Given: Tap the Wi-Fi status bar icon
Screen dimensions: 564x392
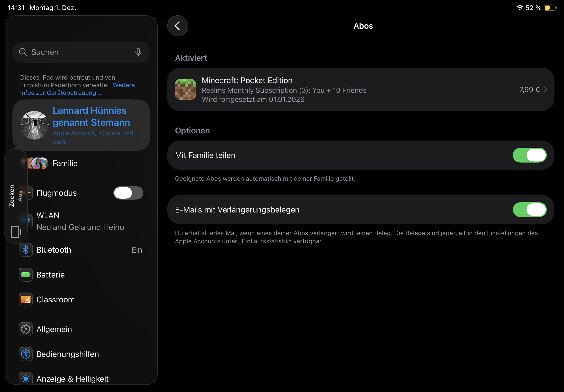Looking at the screenshot, I should (x=519, y=8).
